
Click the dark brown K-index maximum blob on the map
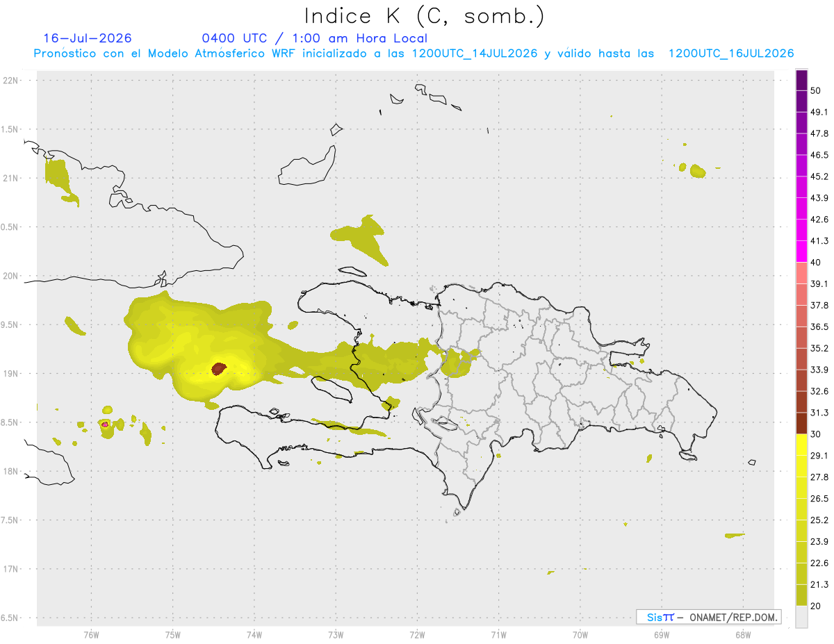coord(219,368)
